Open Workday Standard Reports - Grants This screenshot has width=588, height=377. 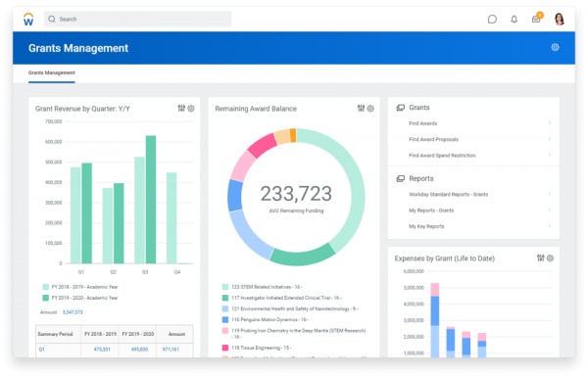coord(449,195)
